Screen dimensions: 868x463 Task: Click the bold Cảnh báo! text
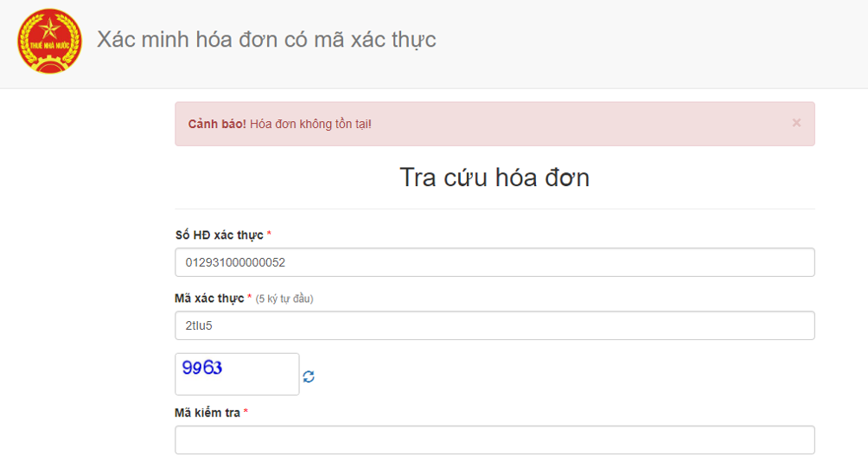tap(217, 124)
